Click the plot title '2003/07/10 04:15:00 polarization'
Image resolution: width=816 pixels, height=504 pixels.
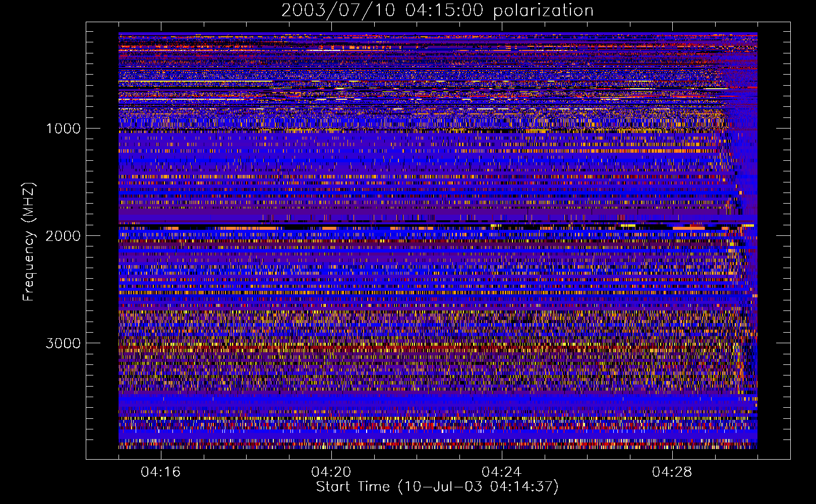pos(437,11)
